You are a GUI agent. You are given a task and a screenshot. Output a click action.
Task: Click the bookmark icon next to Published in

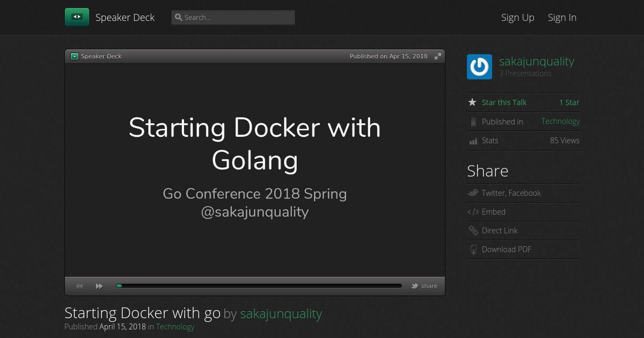pos(473,122)
